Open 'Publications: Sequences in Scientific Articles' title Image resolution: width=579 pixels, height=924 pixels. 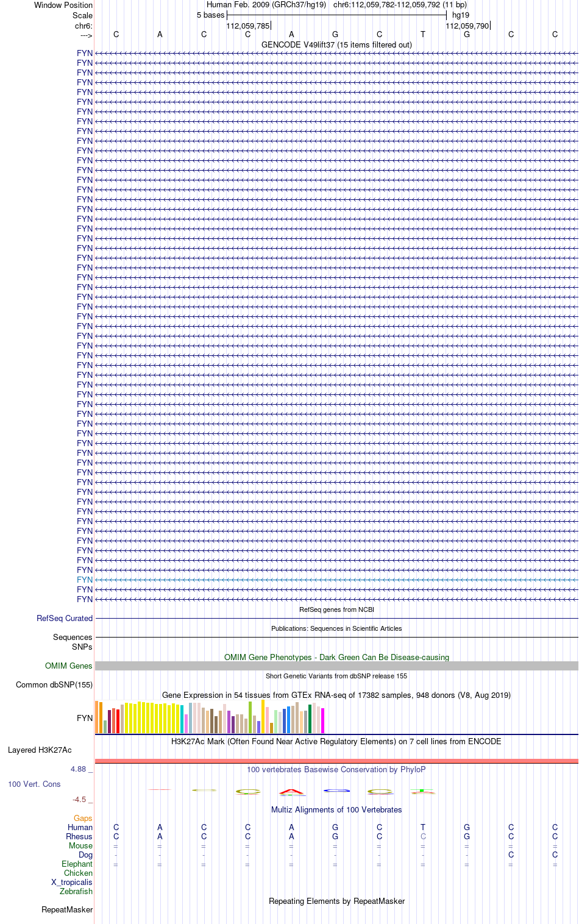[x=336, y=628]
